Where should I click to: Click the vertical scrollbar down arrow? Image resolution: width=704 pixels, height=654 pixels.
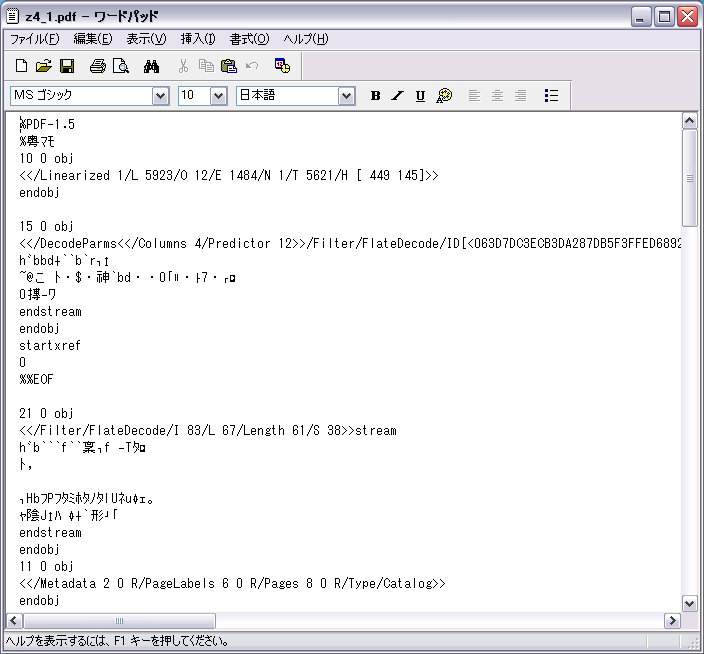[690, 603]
